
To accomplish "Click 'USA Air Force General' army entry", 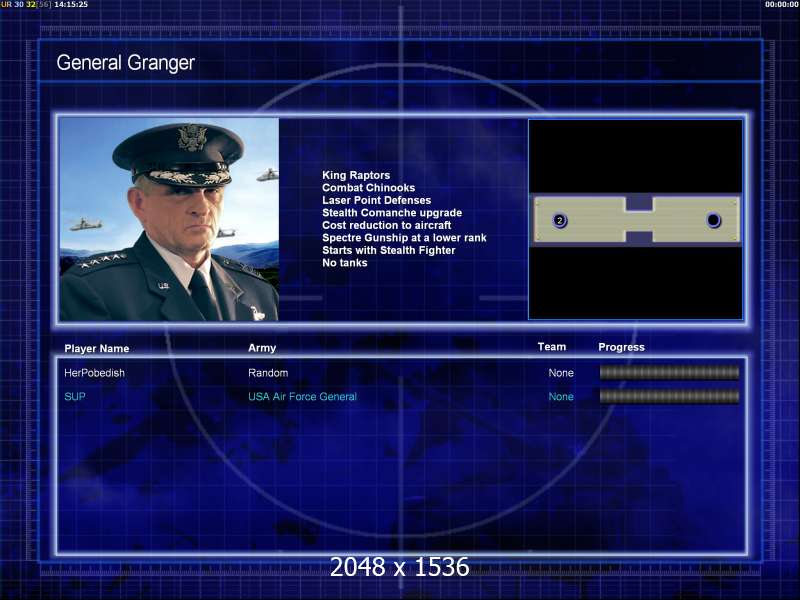I will (302, 396).
